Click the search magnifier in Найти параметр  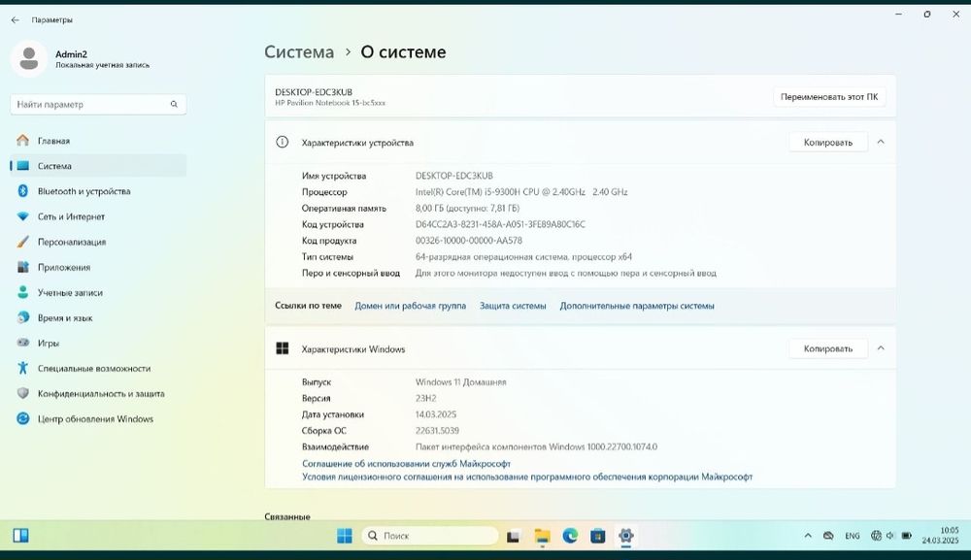(x=174, y=104)
